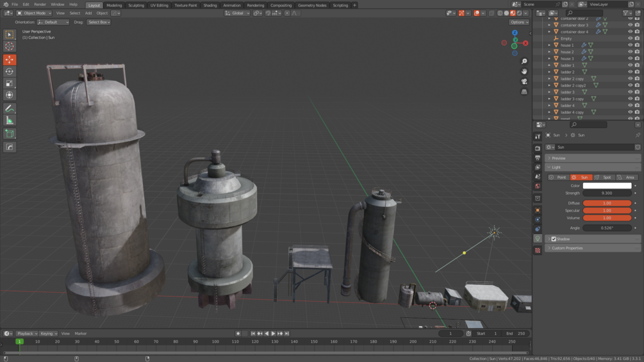644x362 pixels.
Task: Click the light Color swatch
Action: (x=607, y=186)
